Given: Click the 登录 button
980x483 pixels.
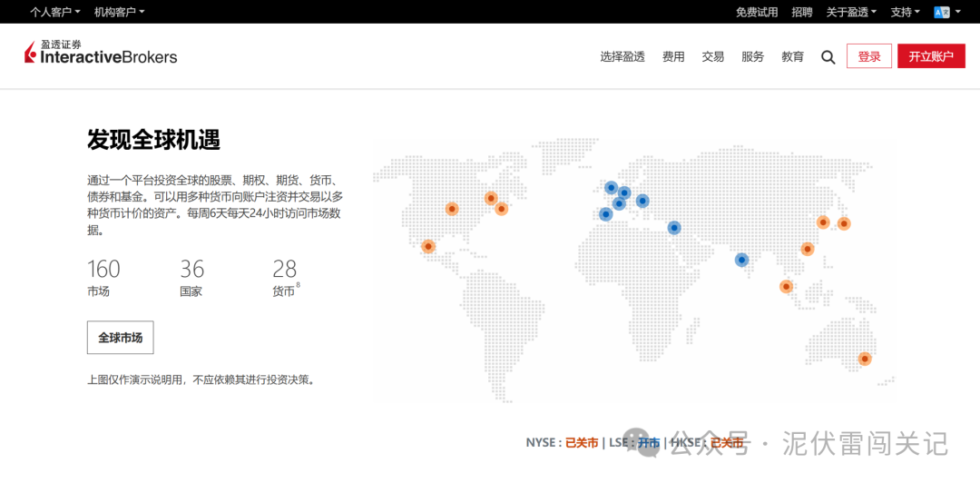Looking at the screenshot, I should (868, 56).
